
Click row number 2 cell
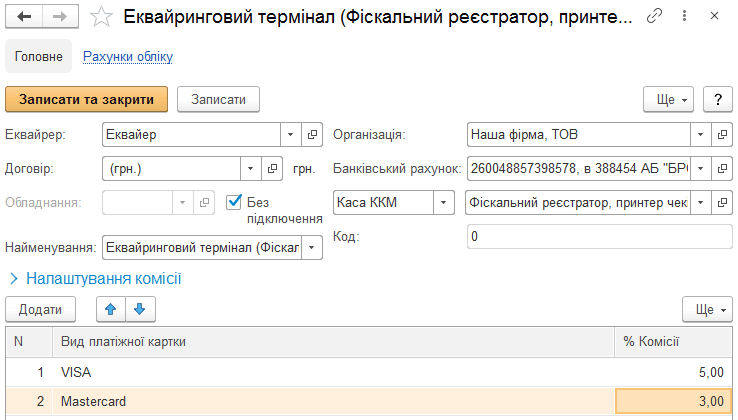(x=29, y=401)
